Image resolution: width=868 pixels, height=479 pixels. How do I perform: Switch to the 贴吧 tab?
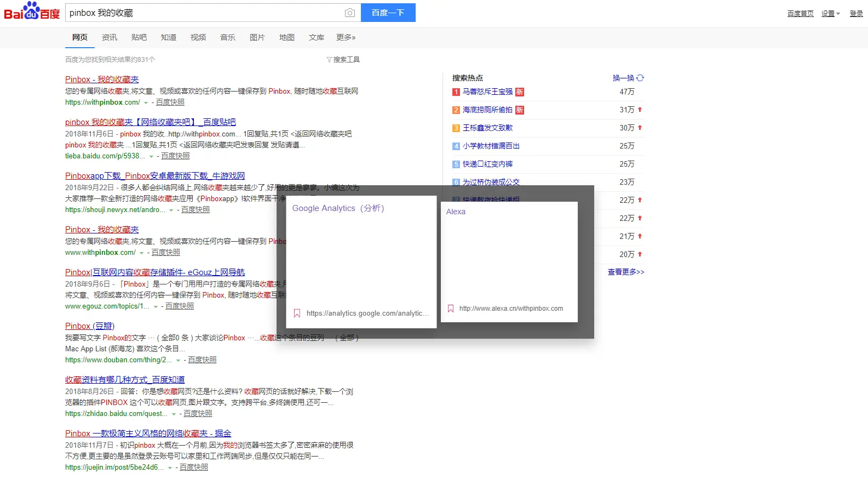tap(139, 37)
